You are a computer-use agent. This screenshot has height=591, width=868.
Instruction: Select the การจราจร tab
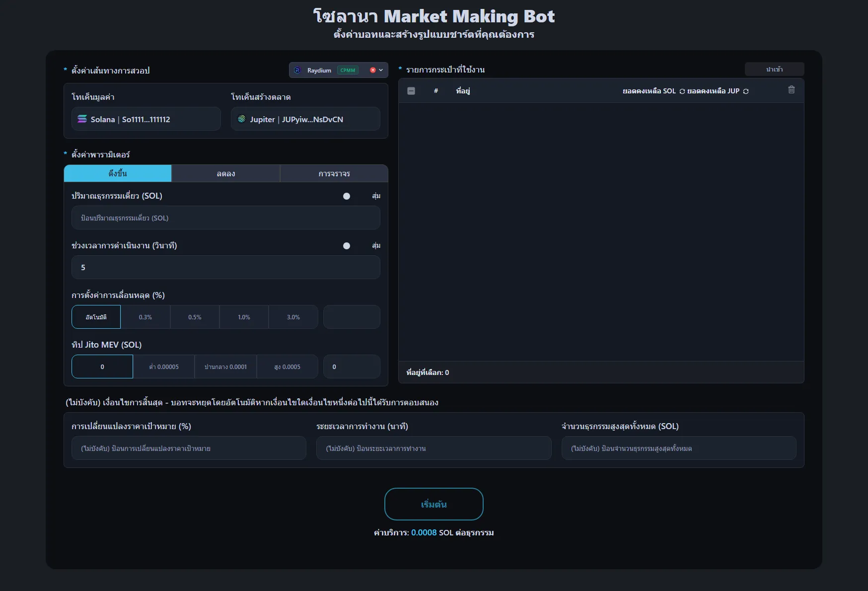pos(335,173)
